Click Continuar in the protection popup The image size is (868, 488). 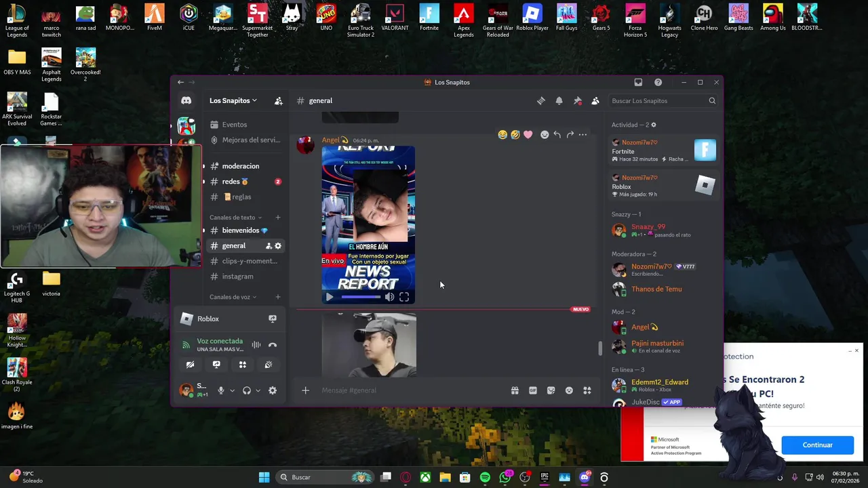point(817,445)
